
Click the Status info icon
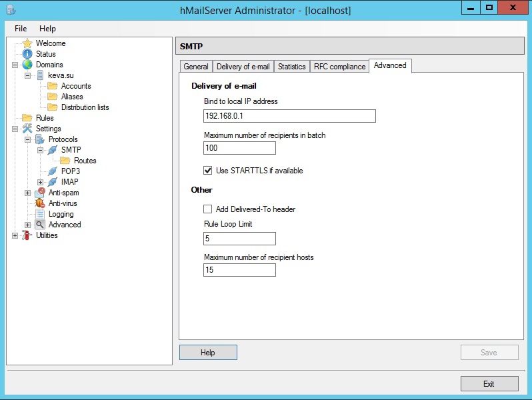pyautogui.click(x=27, y=54)
